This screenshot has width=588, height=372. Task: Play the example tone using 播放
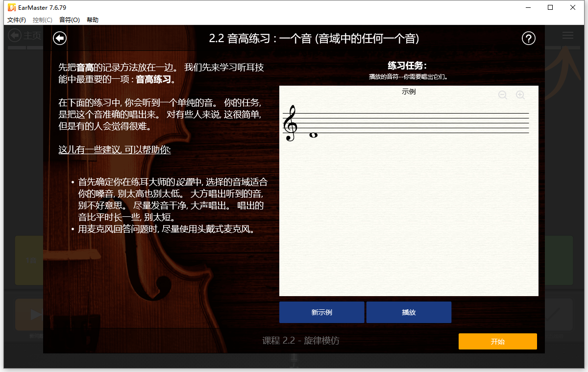pyautogui.click(x=409, y=312)
